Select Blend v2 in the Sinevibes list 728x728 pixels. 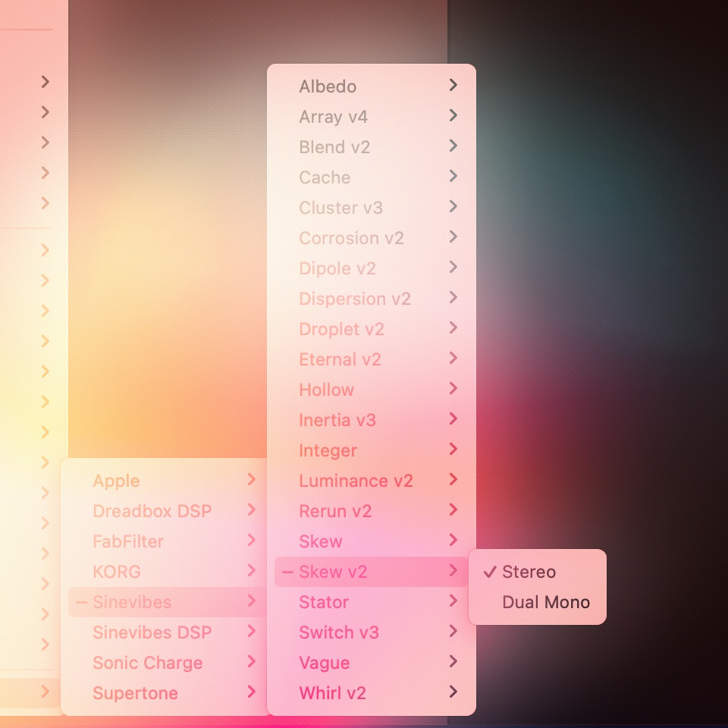(371, 147)
